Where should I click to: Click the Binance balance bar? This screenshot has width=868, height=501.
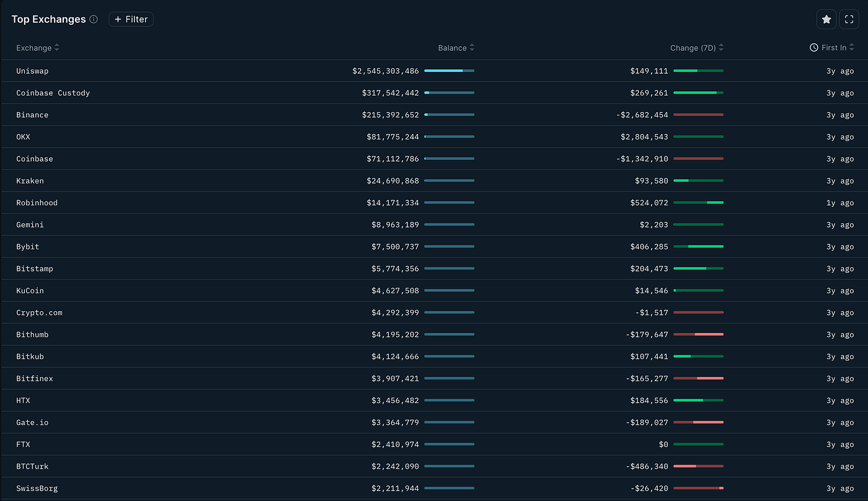click(x=449, y=115)
